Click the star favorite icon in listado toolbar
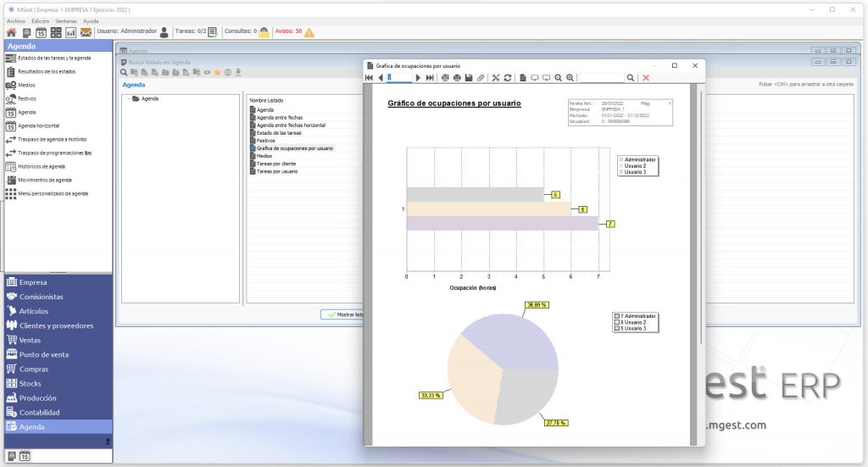 [217, 73]
